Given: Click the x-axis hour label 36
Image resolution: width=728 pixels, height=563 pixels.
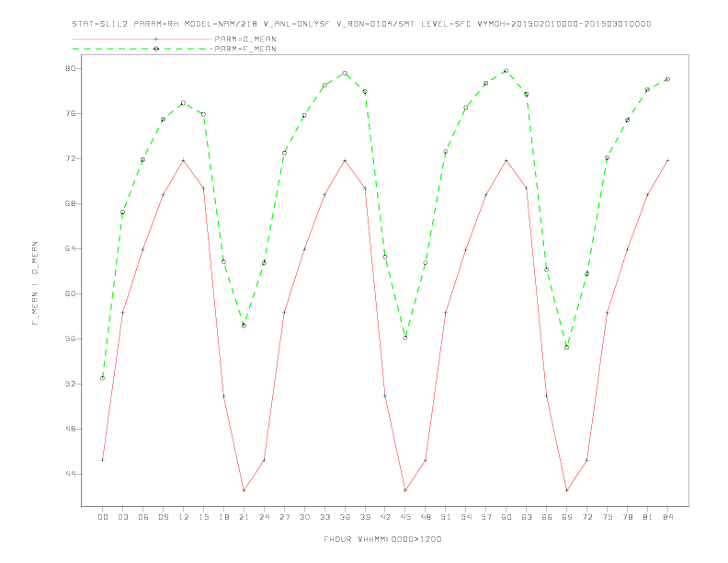Looking at the screenshot, I should 345,517.
